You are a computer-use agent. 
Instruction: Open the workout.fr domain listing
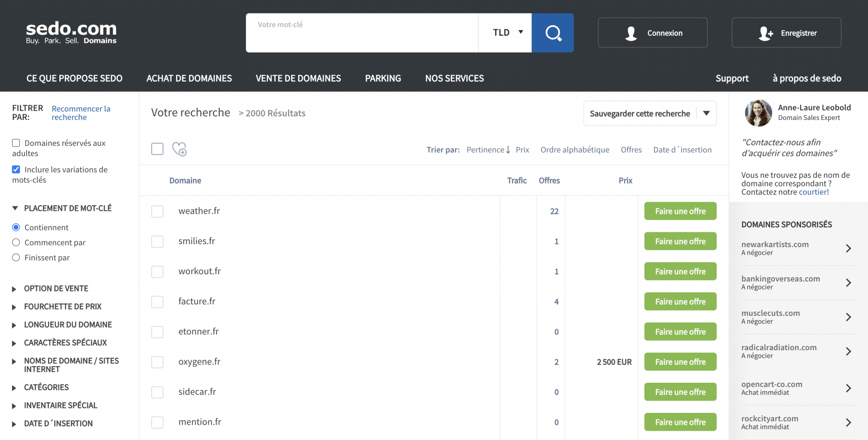point(200,271)
